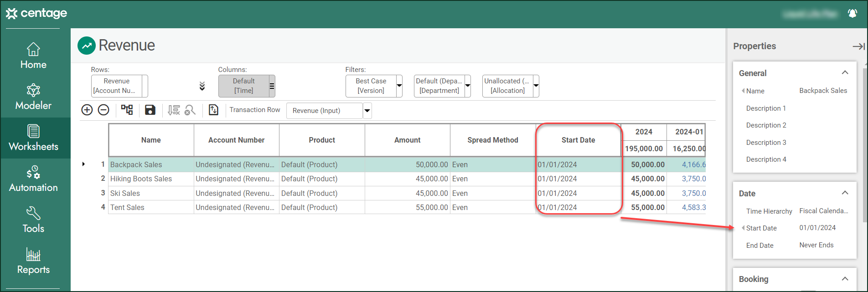Click the Product column header
The height and width of the screenshot is (292, 868).
click(x=322, y=140)
